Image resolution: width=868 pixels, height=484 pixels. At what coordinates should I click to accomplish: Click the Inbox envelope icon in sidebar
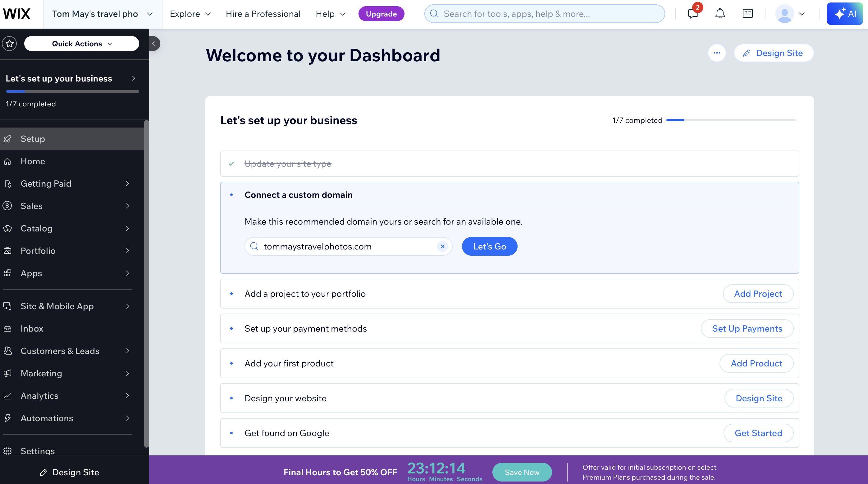pyautogui.click(x=8, y=328)
